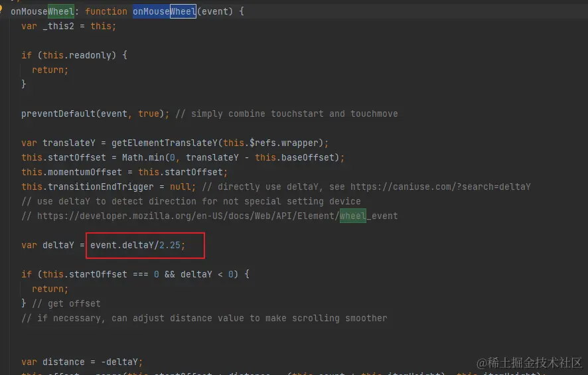
Task: Click the '// get offset' comment
Action: 66,303
